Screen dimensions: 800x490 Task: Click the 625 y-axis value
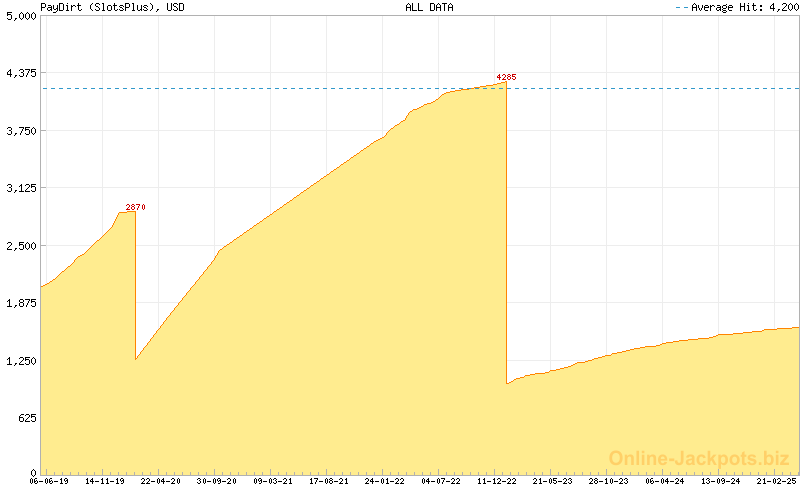click(x=24, y=418)
